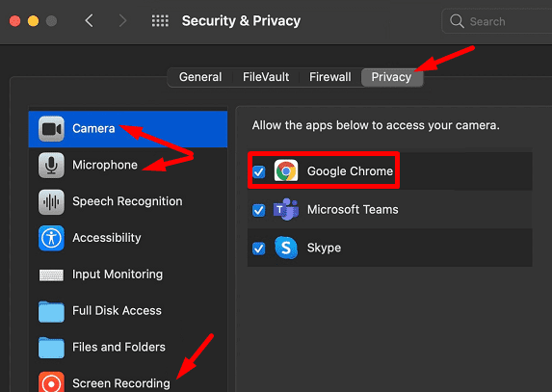Uncheck camera access for Google Chrome

pos(259,171)
